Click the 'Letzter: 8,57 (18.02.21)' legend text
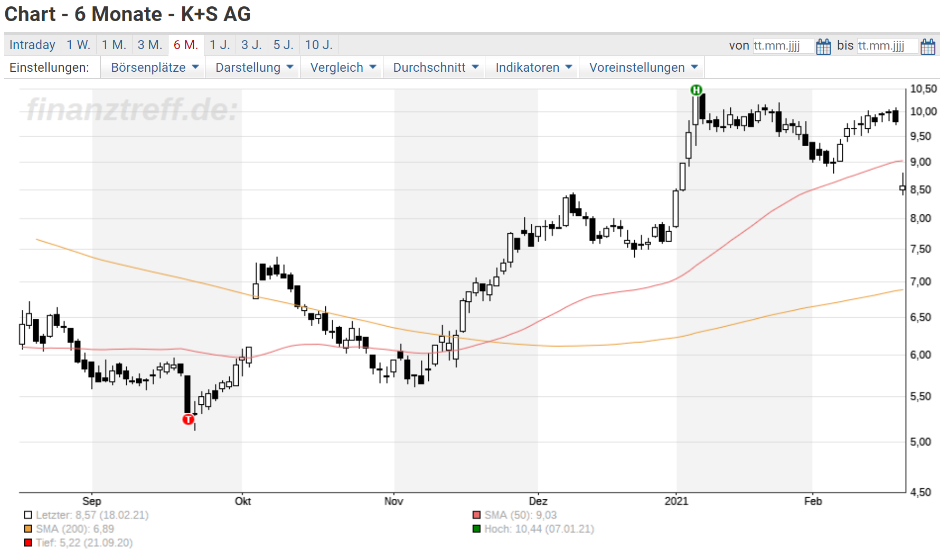The image size is (940, 560). [x=92, y=515]
